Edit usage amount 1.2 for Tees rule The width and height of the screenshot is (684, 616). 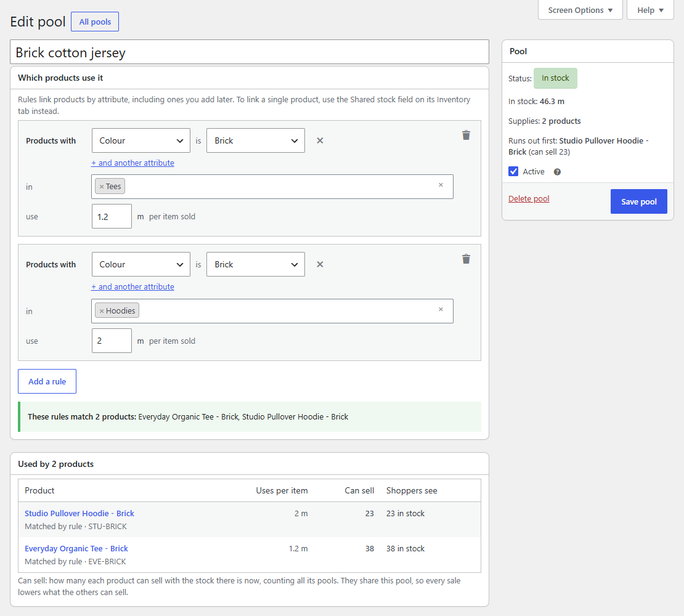112,216
